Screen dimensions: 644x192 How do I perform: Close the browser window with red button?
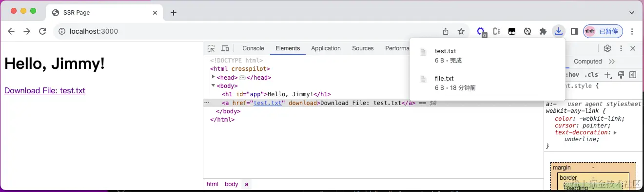13,11
